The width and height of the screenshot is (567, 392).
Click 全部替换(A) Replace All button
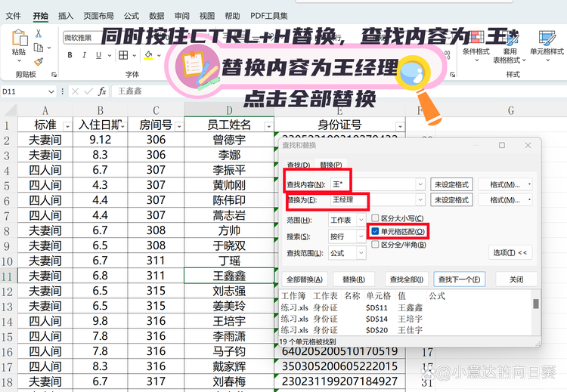(x=305, y=279)
